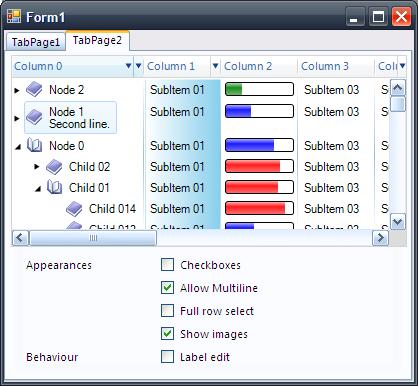Screen dimensions: 418x386
Task: Click the Column 1 header
Action: pyautogui.click(x=177, y=66)
